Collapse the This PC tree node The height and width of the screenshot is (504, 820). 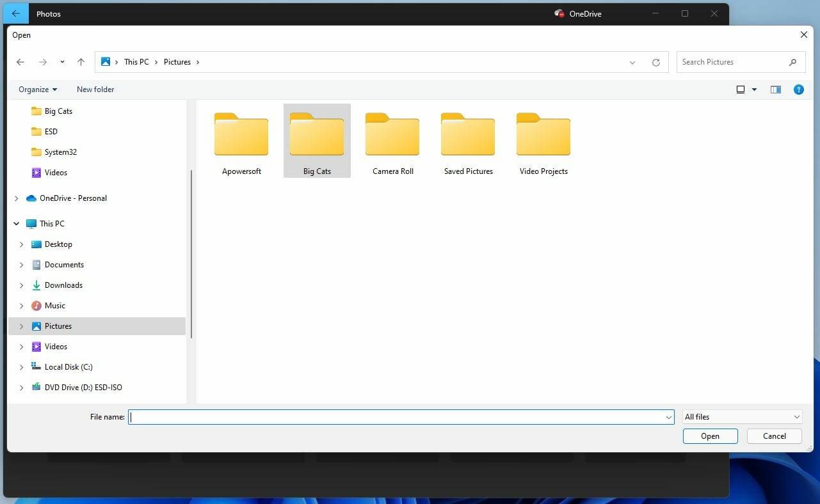[x=17, y=223]
